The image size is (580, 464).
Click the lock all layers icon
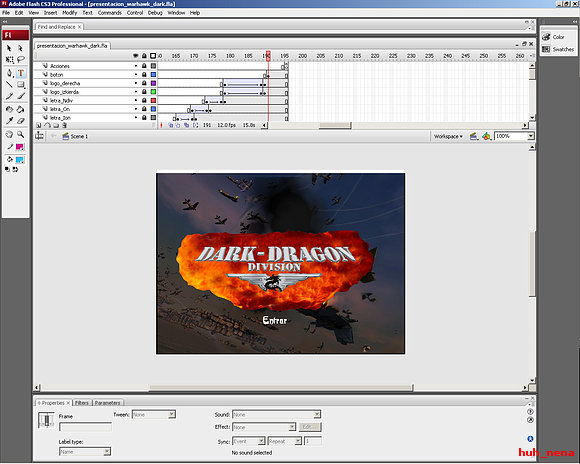tap(144, 56)
